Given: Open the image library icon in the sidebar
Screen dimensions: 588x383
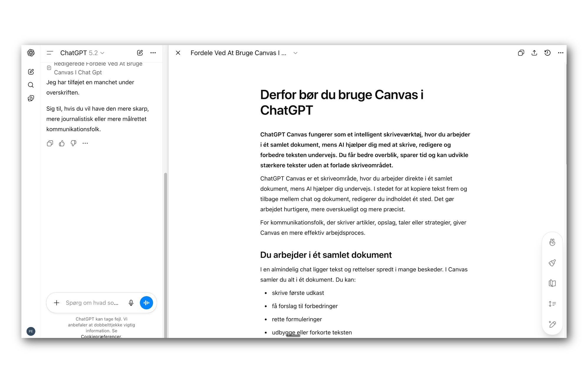Looking at the screenshot, I should coord(31,98).
